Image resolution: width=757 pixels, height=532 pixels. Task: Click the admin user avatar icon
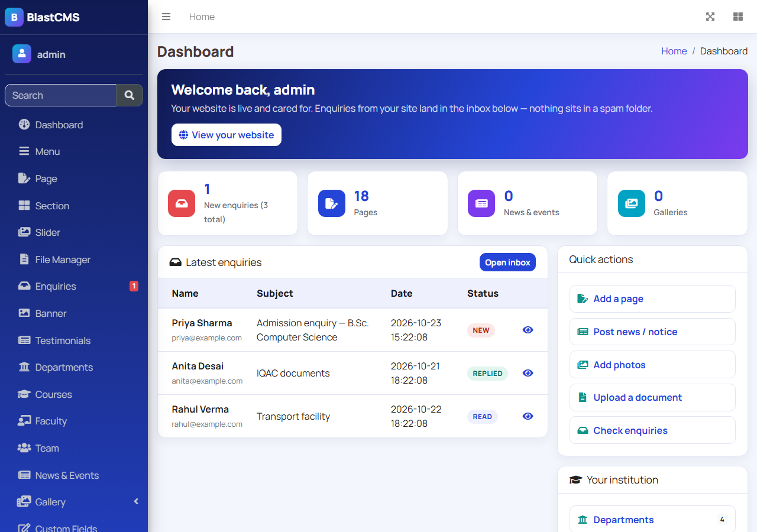click(22, 54)
